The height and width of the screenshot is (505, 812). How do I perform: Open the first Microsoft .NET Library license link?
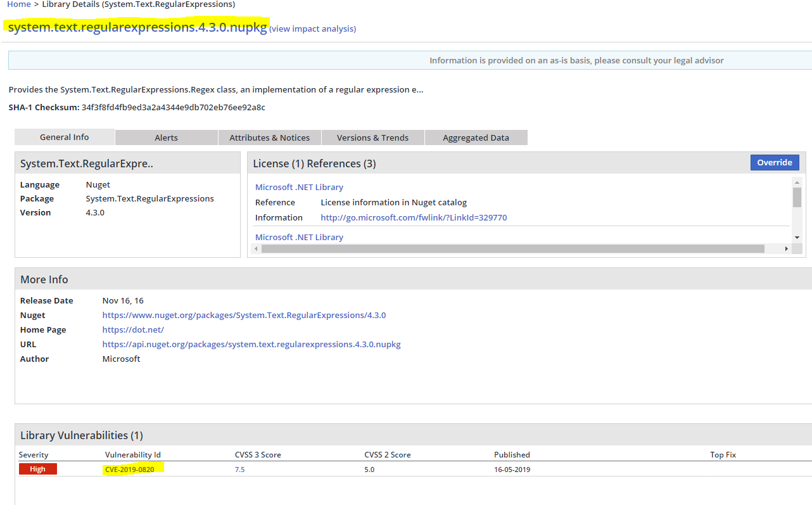(299, 187)
